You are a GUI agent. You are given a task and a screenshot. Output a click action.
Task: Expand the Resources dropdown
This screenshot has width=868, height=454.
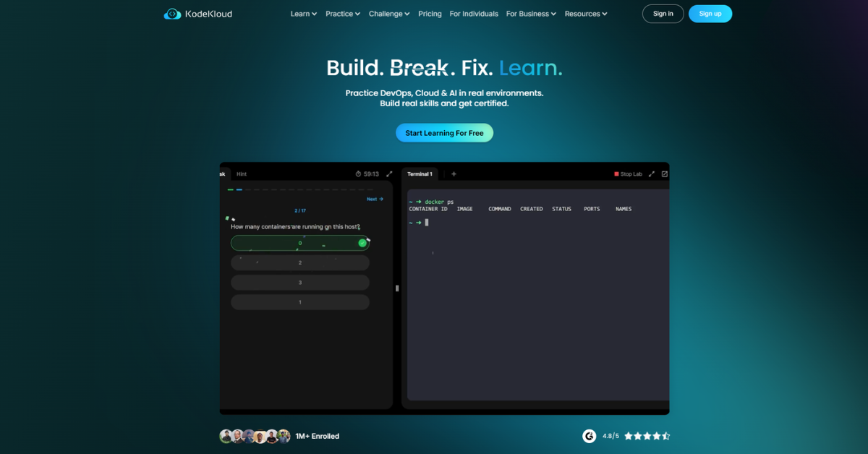coord(586,14)
